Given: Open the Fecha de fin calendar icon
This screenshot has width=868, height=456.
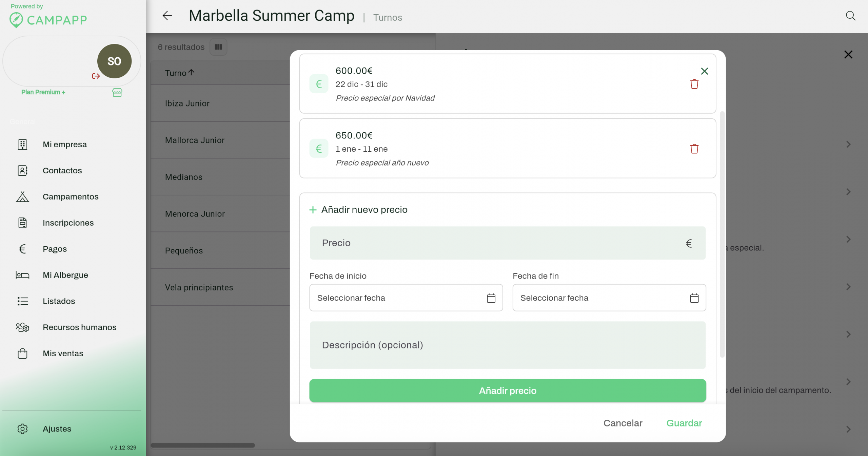Looking at the screenshot, I should tap(694, 298).
